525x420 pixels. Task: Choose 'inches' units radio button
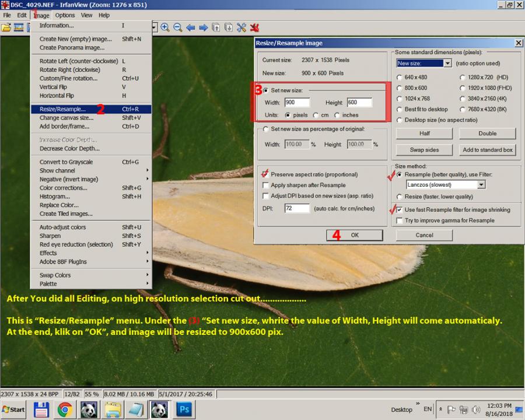pyautogui.click(x=337, y=116)
